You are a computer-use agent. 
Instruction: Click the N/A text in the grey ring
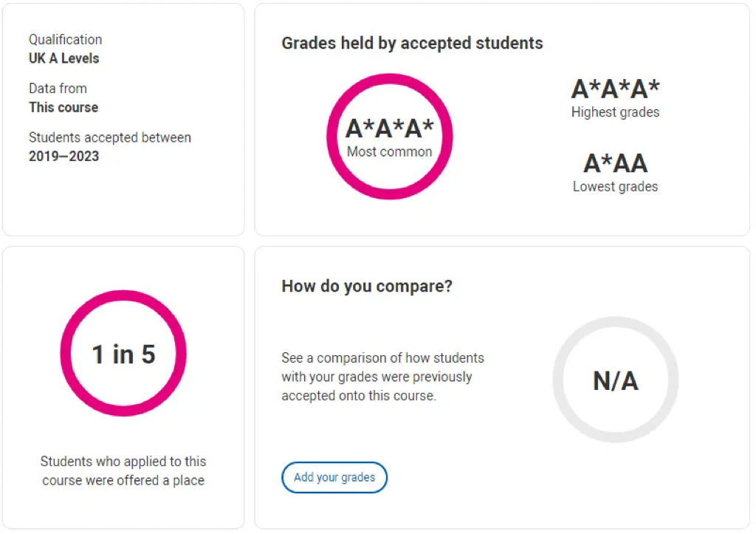[616, 380]
